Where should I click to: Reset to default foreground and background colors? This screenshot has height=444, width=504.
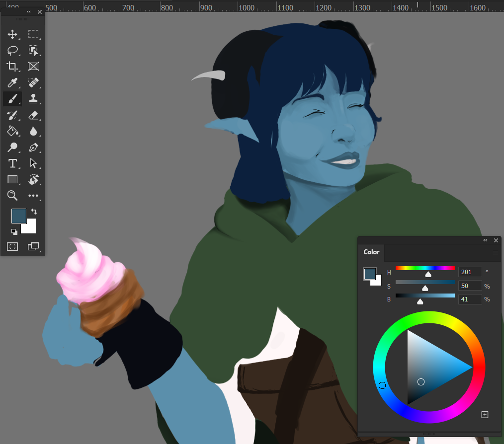click(14, 231)
